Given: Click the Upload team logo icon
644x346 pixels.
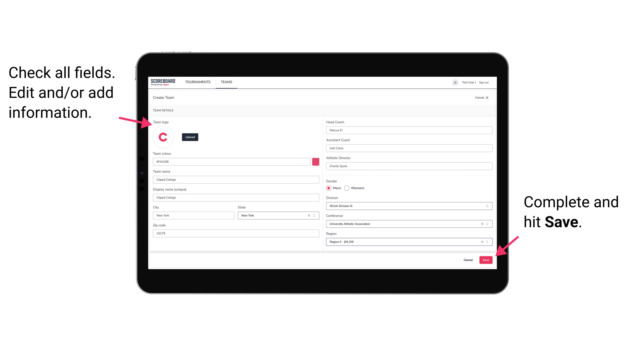Looking at the screenshot, I should coord(190,137).
